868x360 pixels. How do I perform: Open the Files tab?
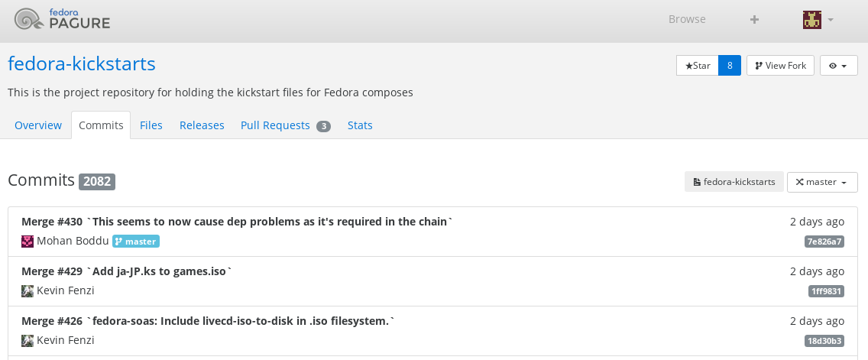click(151, 125)
